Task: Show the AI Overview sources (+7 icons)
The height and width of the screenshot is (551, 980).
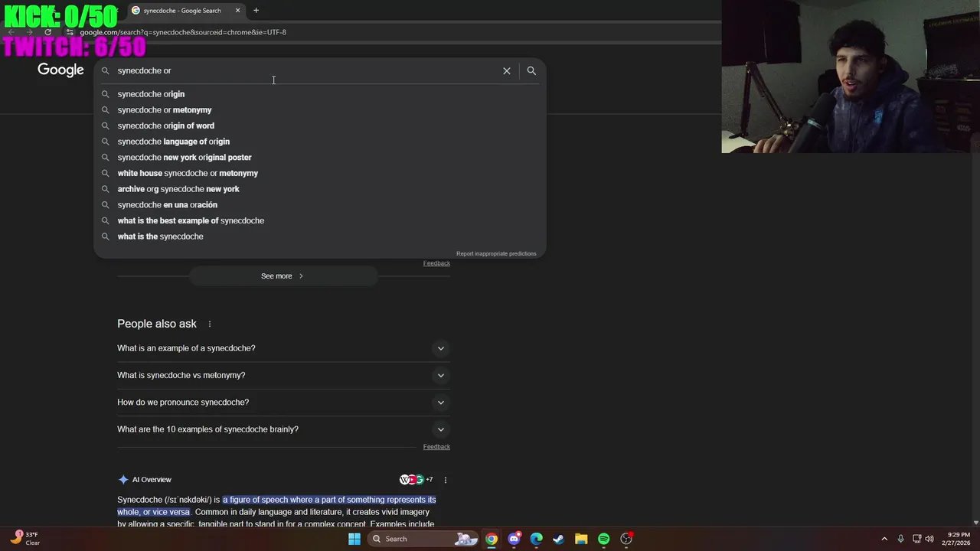Action: [416, 480]
